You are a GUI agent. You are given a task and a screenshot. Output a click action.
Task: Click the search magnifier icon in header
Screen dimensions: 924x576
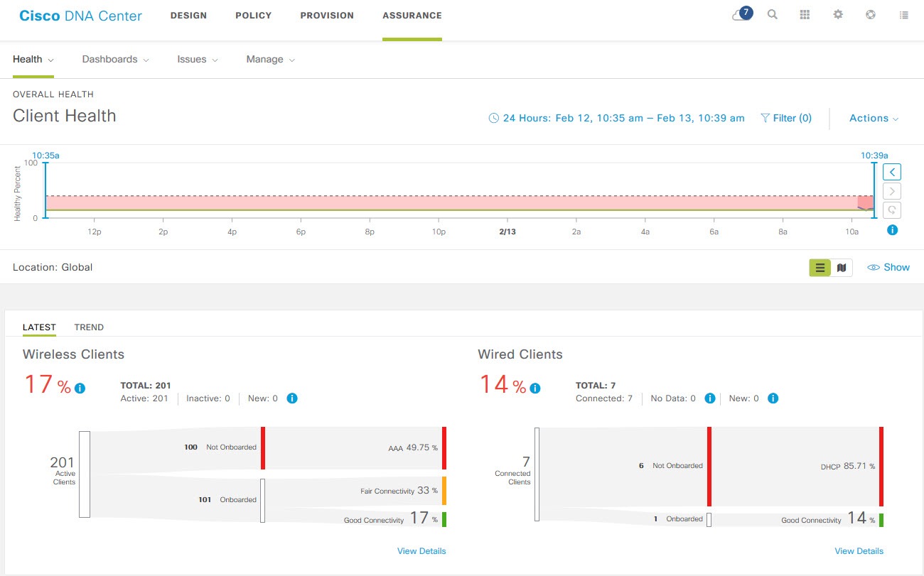tap(773, 14)
